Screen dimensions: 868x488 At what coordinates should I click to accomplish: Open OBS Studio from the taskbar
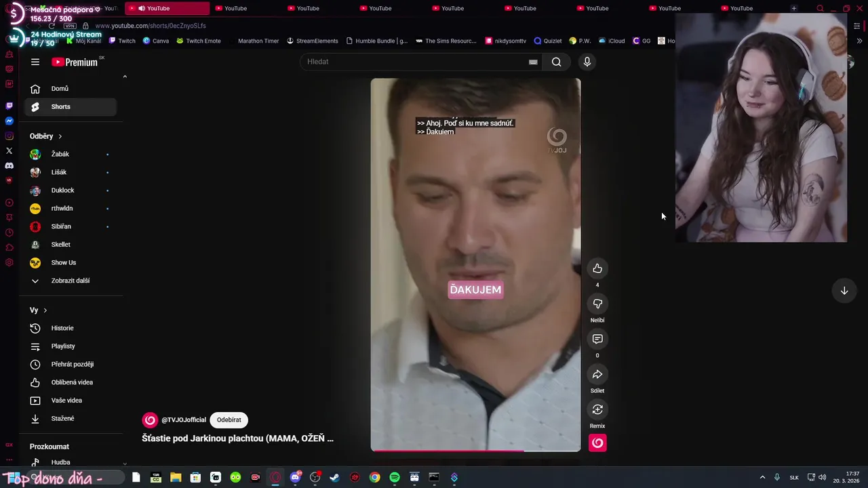click(x=315, y=477)
